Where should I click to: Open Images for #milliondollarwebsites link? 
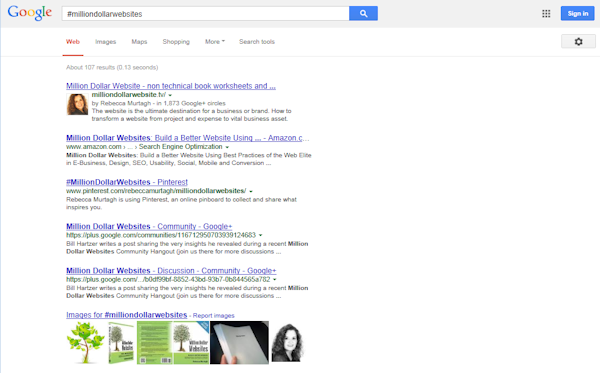127,315
